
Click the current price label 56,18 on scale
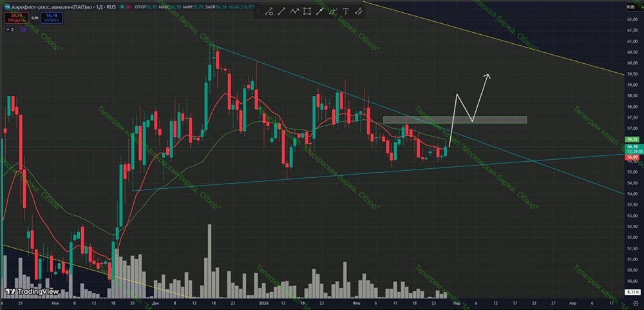point(632,147)
